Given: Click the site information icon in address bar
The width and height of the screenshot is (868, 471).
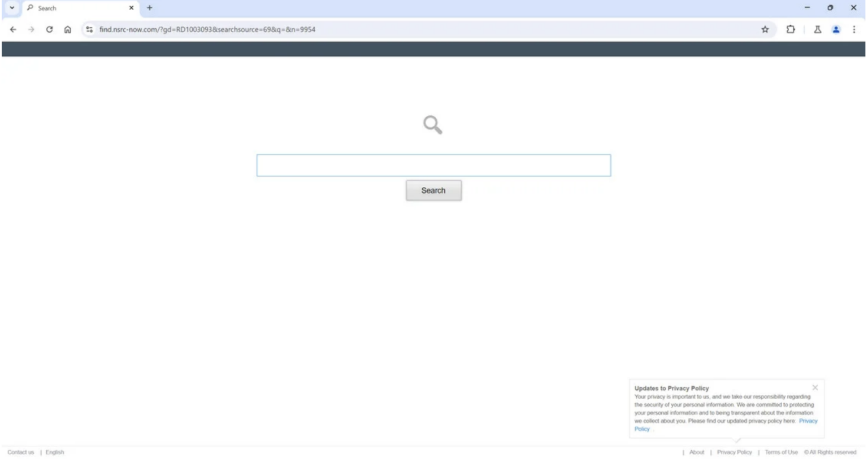Looking at the screenshot, I should point(88,29).
